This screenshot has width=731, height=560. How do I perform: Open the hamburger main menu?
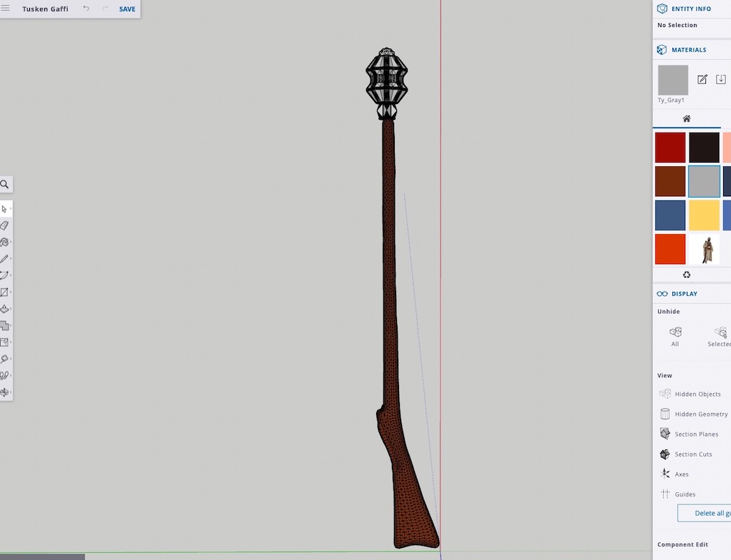[5, 8]
